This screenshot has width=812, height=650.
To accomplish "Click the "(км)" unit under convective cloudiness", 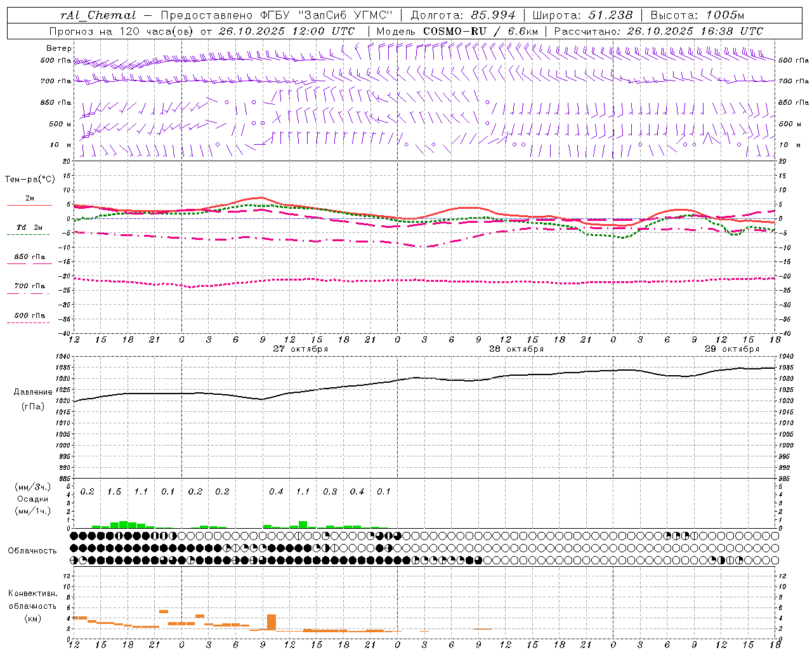I will point(33,618).
